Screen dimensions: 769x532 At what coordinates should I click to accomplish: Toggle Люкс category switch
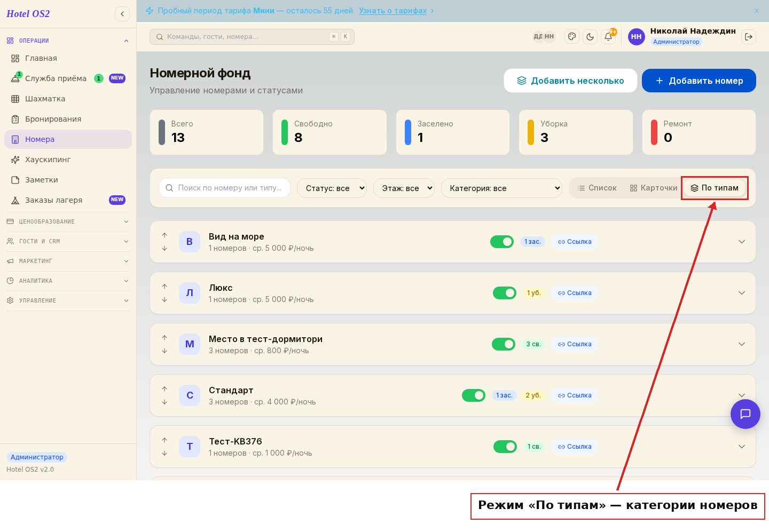tap(505, 293)
